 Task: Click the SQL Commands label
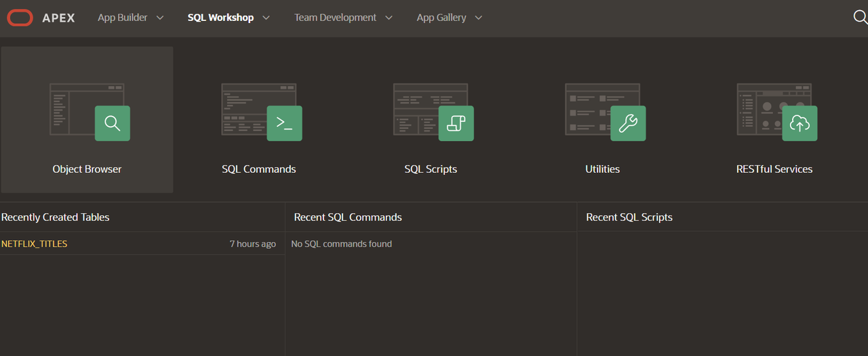(259, 169)
